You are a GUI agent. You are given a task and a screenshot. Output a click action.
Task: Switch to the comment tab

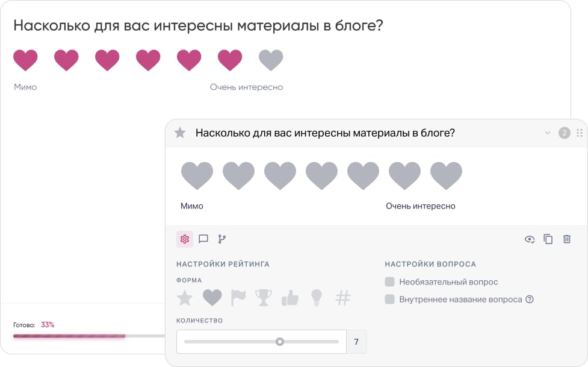click(x=203, y=239)
